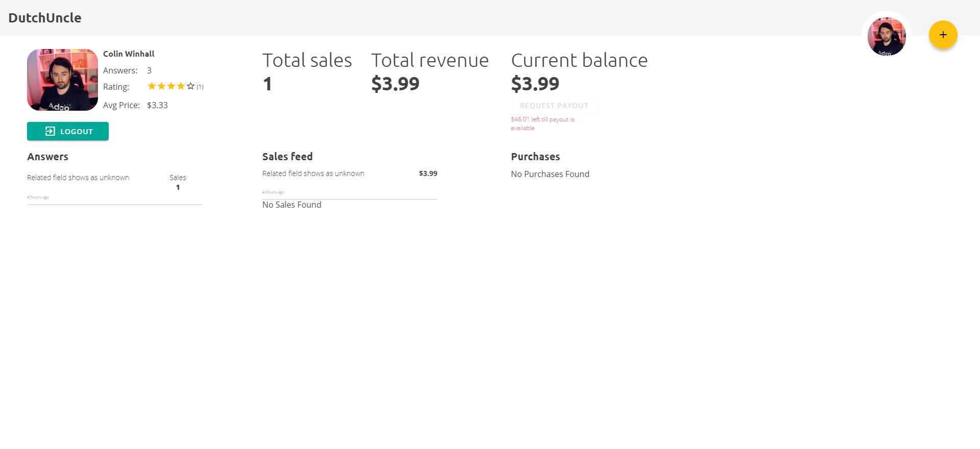Screen dimensions: 980x449
Task: Click the red payout availability notice
Action: pos(542,123)
